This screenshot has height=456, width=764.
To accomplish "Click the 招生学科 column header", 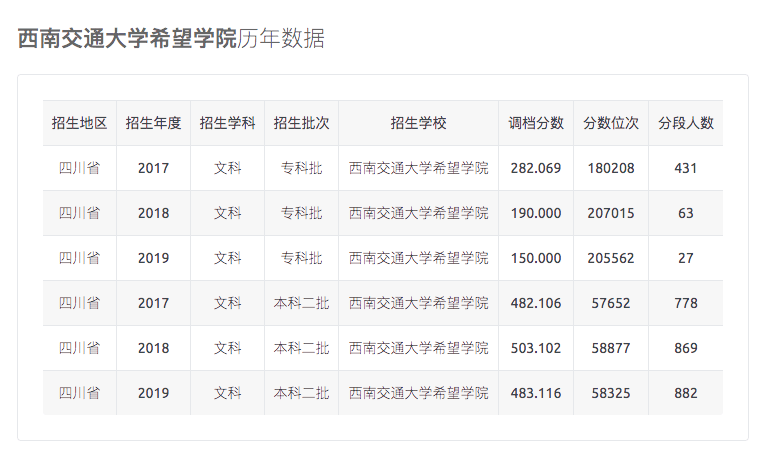I will coord(228,123).
